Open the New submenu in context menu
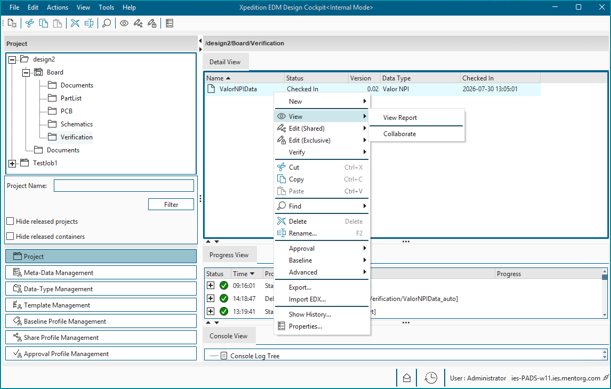 [322, 101]
